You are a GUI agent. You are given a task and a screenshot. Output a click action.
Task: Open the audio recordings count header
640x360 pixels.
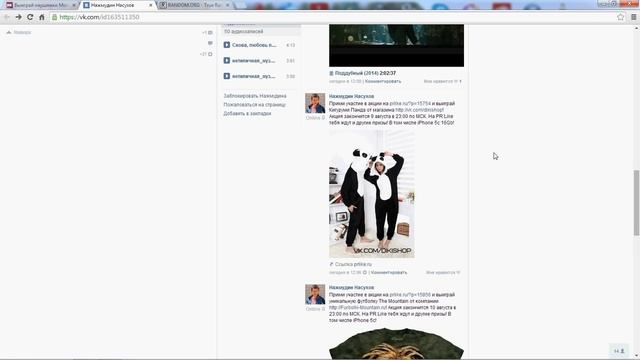point(260,31)
